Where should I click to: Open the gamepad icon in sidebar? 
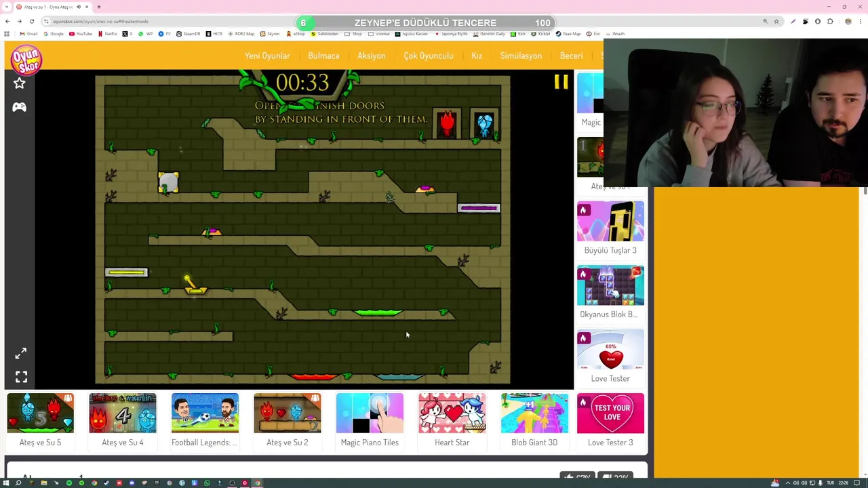[x=19, y=107]
